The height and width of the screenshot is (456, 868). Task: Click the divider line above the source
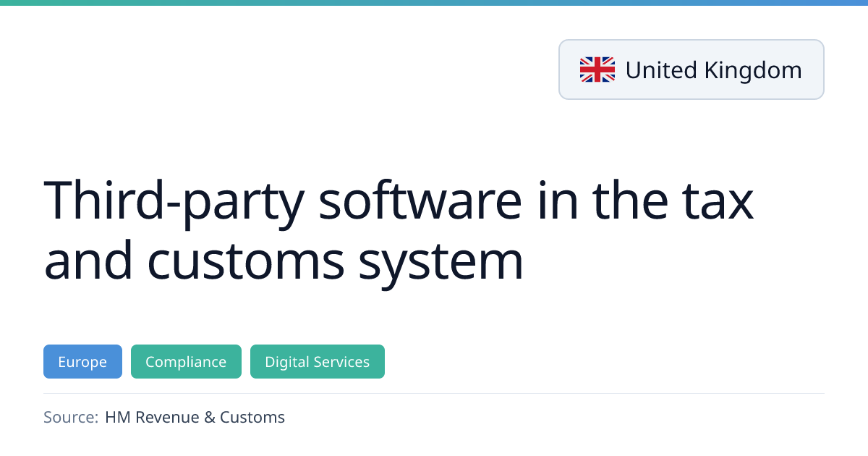pyautogui.click(x=434, y=394)
